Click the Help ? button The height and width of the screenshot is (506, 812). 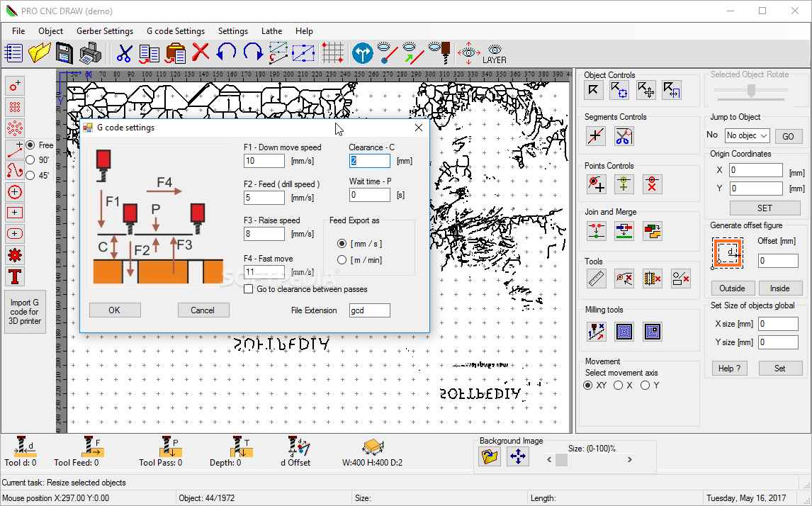coord(730,369)
